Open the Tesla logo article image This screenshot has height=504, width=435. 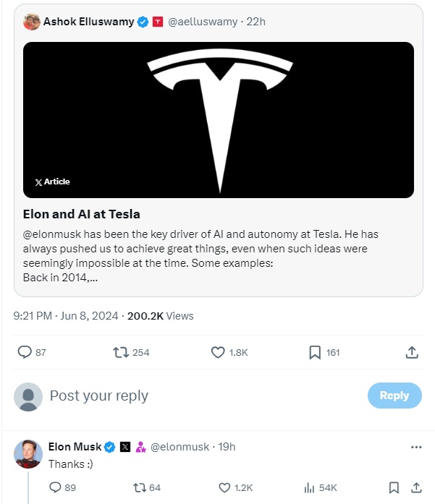(x=219, y=120)
